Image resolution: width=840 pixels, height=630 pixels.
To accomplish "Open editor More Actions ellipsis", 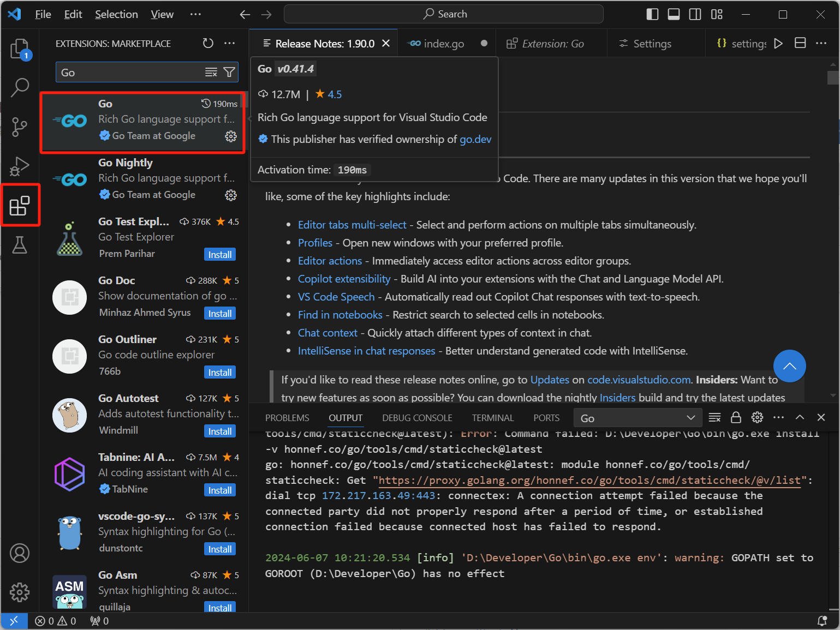I will click(x=821, y=43).
